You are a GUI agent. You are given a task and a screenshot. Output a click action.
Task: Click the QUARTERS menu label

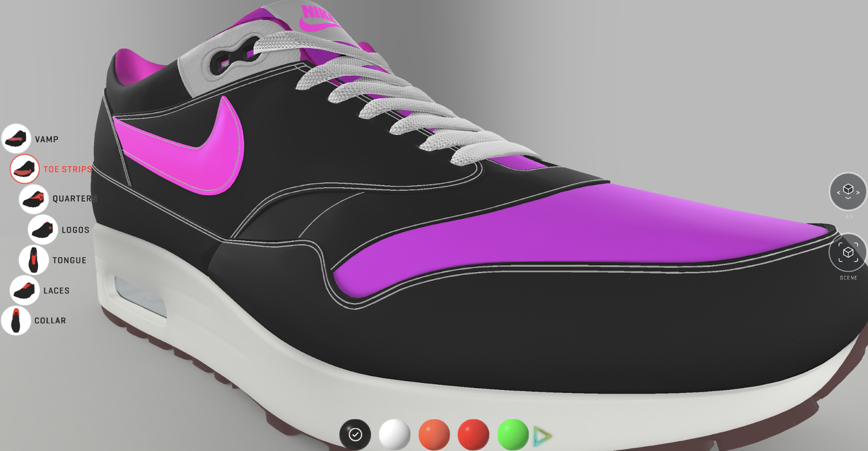point(75,199)
